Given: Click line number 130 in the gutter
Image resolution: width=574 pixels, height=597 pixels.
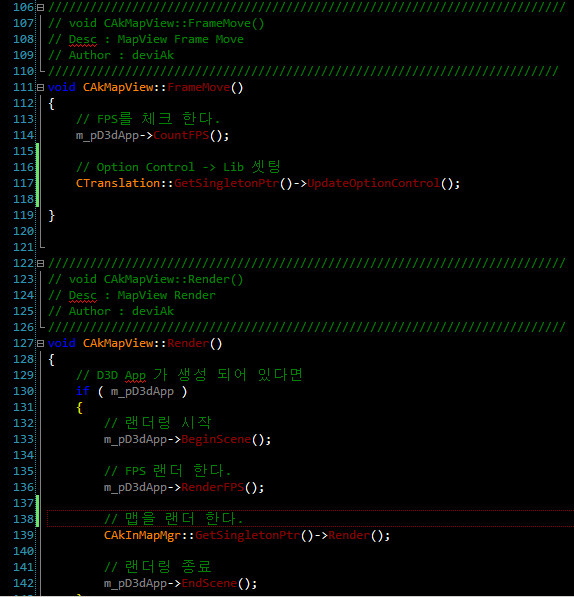Looking at the screenshot, I should (x=24, y=391).
